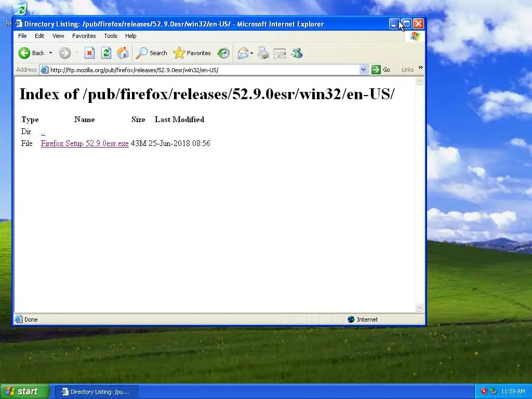
Task: Open the Back history dropdown arrow
Action: 50,53
